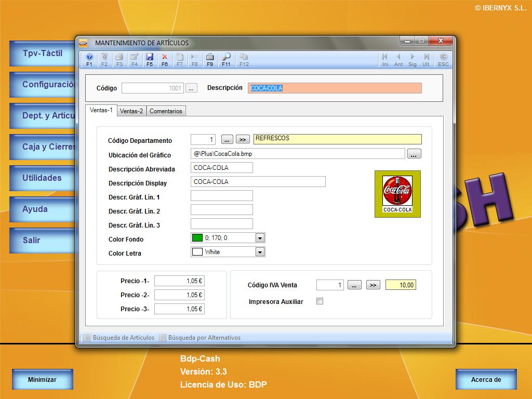Open the Tpv-Táctil menu button
Image resolution: width=532 pixels, height=399 pixels.
43,54
